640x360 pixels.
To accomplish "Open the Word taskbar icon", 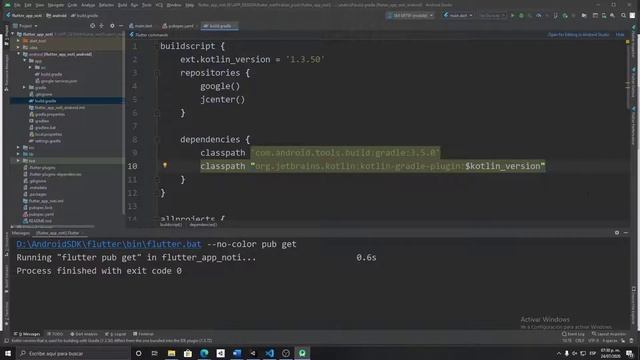I will (x=237, y=353).
